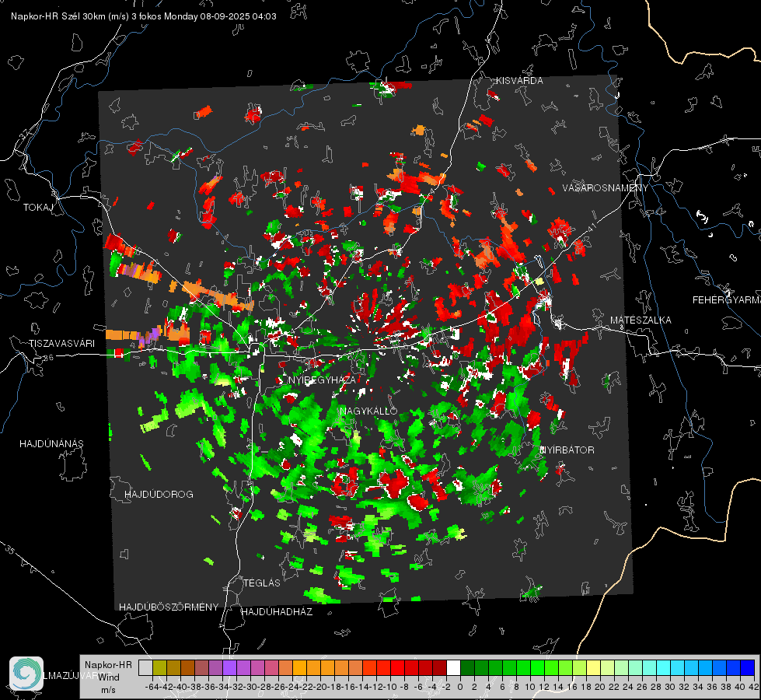Click road number 37 near Tokaj
The width and height of the screenshot is (761, 700).
coord(25,132)
